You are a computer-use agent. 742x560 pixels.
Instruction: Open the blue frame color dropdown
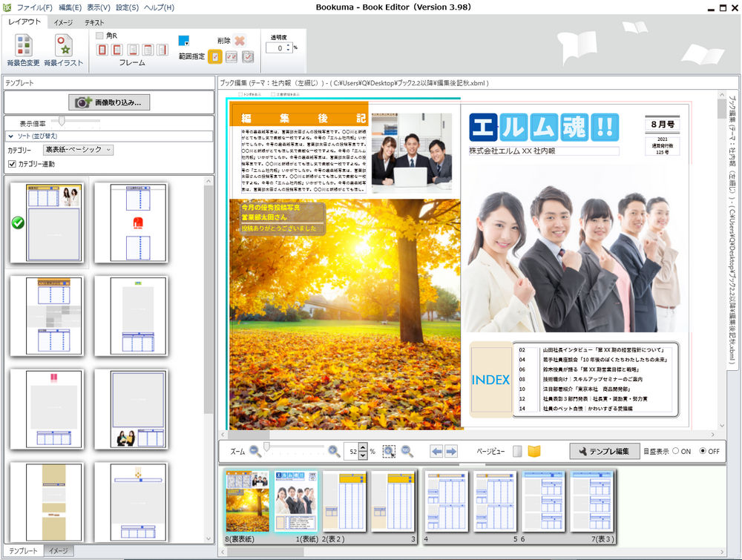pyautogui.click(x=185, y=41)
